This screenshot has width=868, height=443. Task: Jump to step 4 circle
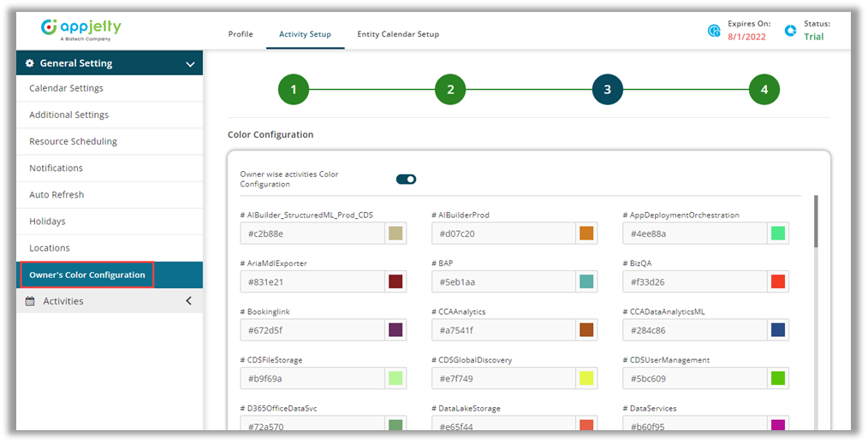pyautogui.click(x=764, y=90)
